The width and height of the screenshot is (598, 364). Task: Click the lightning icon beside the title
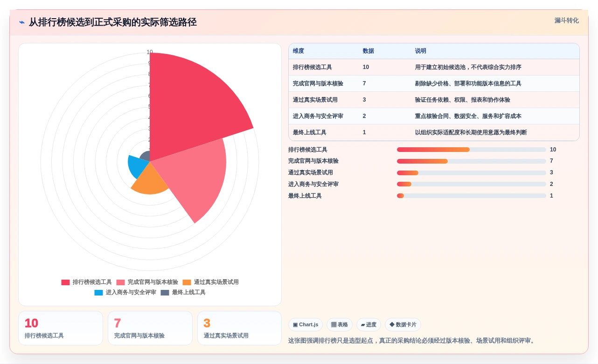pyautogui.click(x=22, y=22)
